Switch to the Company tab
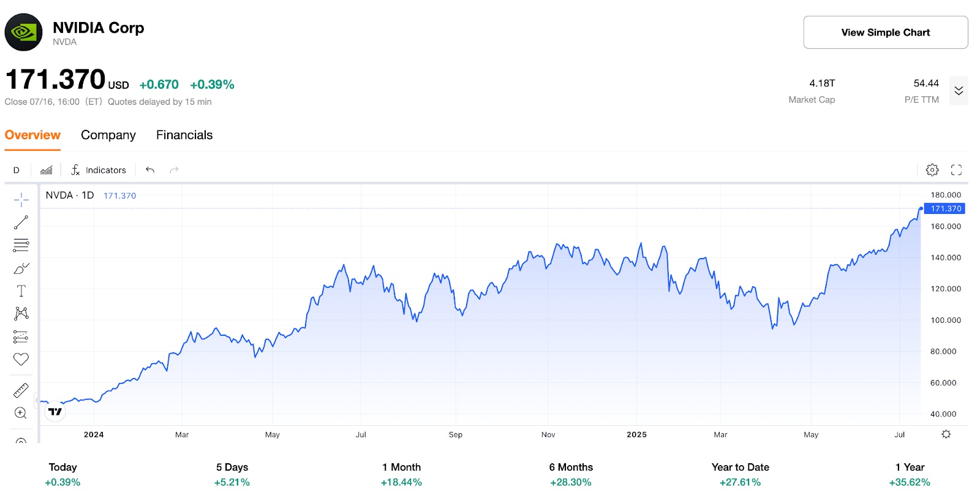980x500 pixels. coord(108,135)
